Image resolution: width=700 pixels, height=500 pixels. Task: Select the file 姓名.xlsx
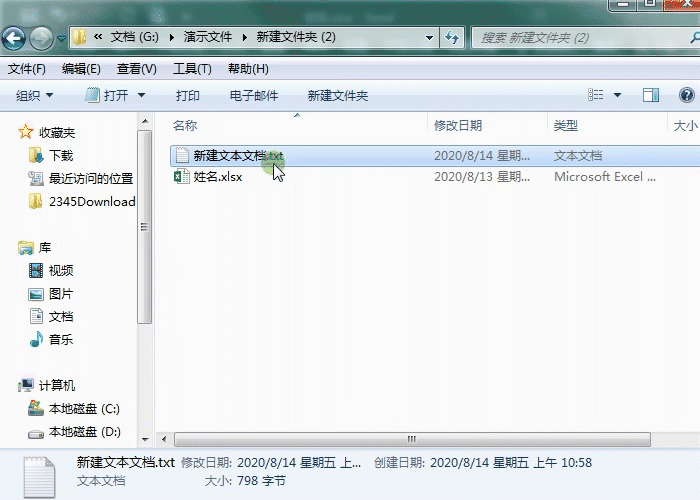[217, 177]
